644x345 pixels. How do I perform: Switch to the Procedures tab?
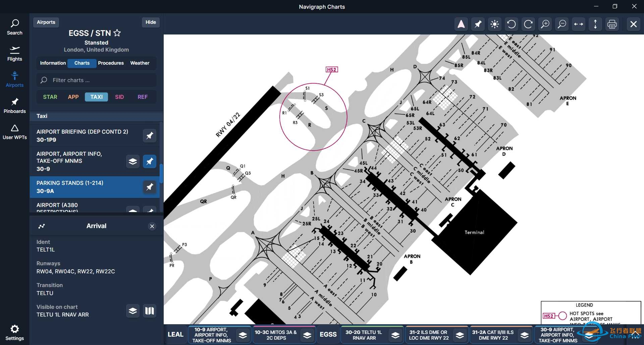tap(111, 63)
